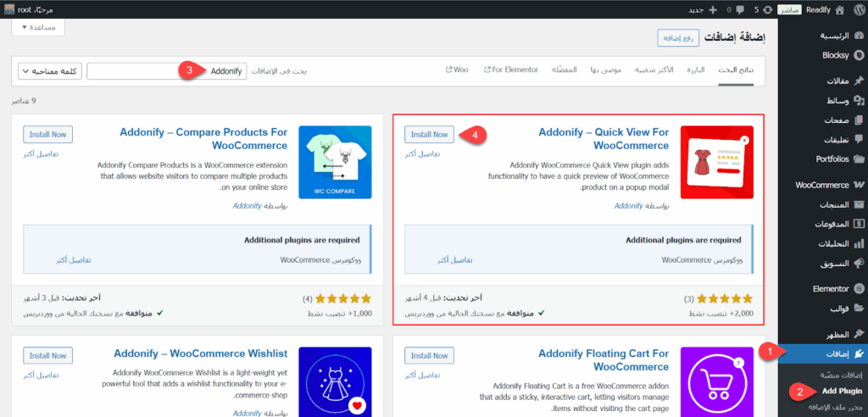Click the المنتجات products icon

[859, 205]
